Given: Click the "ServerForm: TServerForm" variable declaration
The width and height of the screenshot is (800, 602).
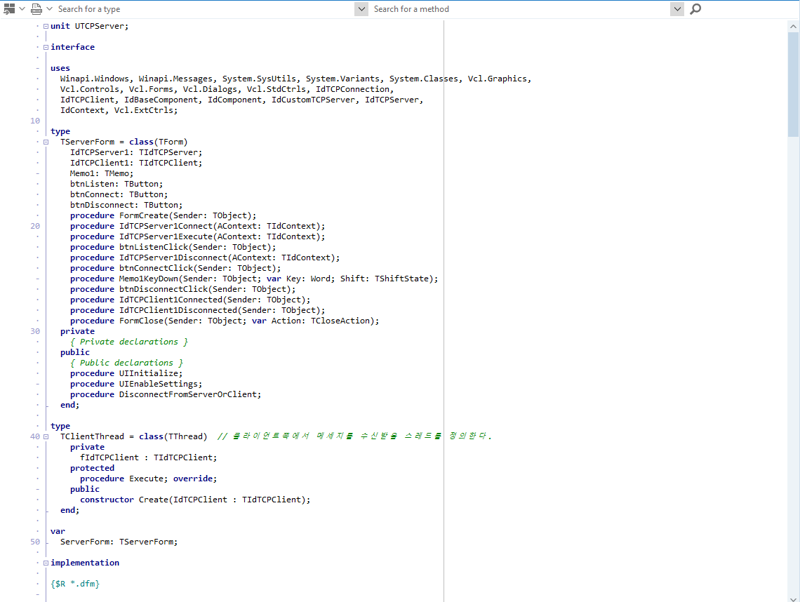Looking at the screenshot, I should [x=119, y=542].
